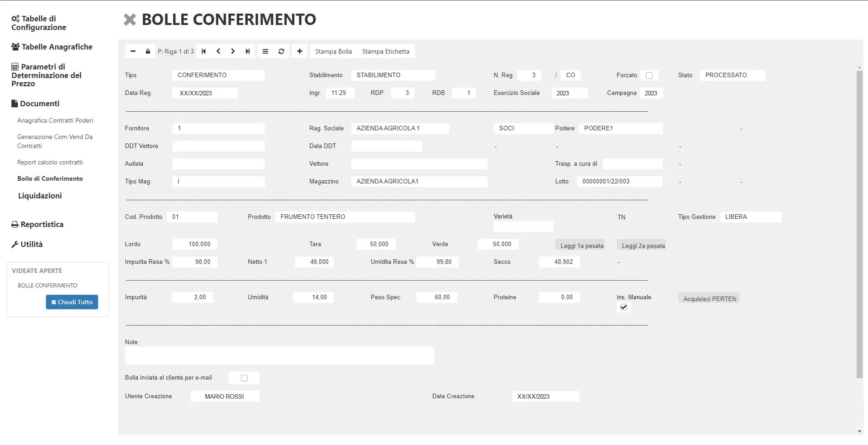Select BOLLE CONFERIMENTO in Videate Aperte
The width and height of the screenshot is (868, 445).
click(x=47, y=285)
